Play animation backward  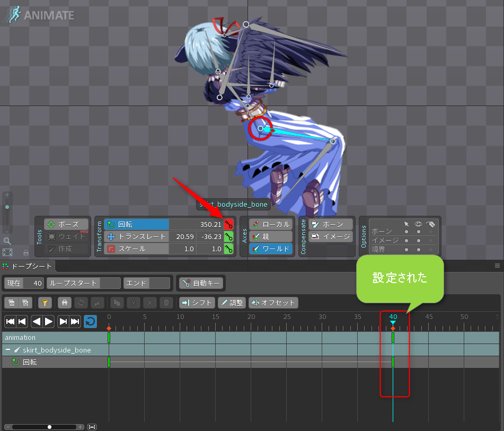37,321
